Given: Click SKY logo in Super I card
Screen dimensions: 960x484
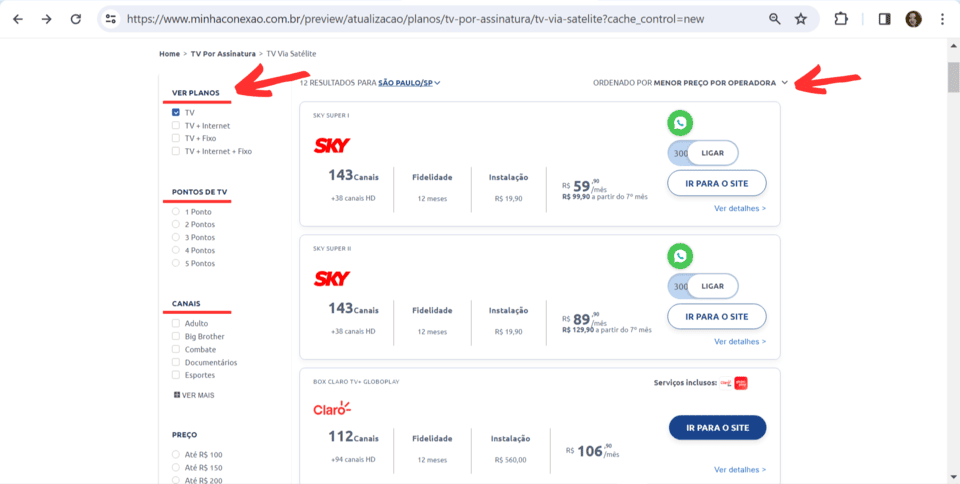Looking at the screenshot, I should [x=332, y=146].
